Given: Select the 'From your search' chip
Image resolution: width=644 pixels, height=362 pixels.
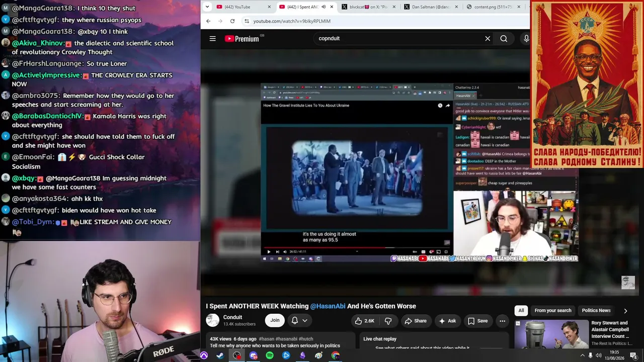Looking at the screenshot, I should click(553, 311).
